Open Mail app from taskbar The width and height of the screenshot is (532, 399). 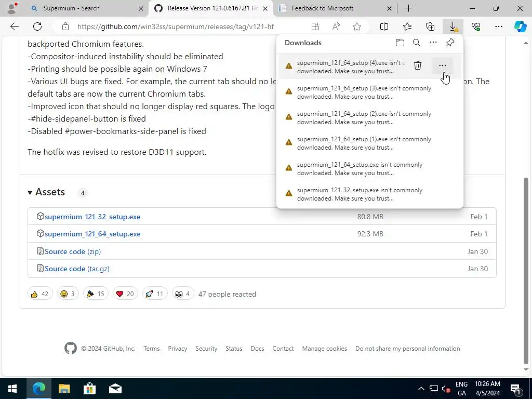(115, 389)
